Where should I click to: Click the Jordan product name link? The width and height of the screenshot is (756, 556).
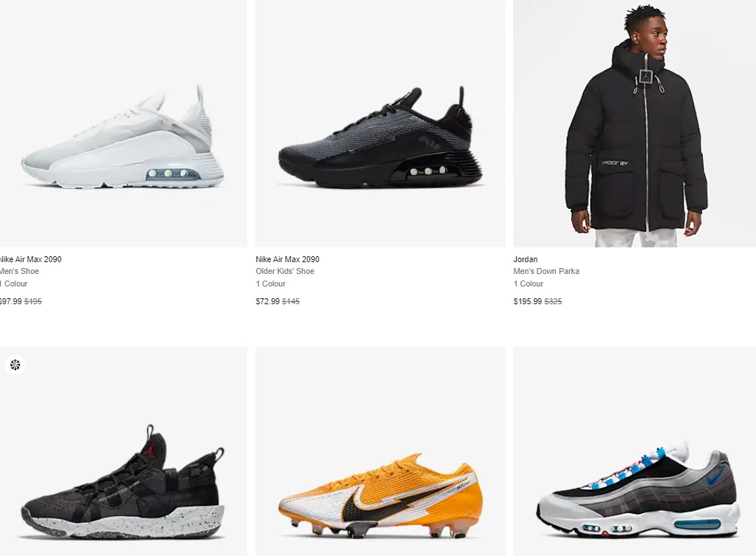pos(526,259)
